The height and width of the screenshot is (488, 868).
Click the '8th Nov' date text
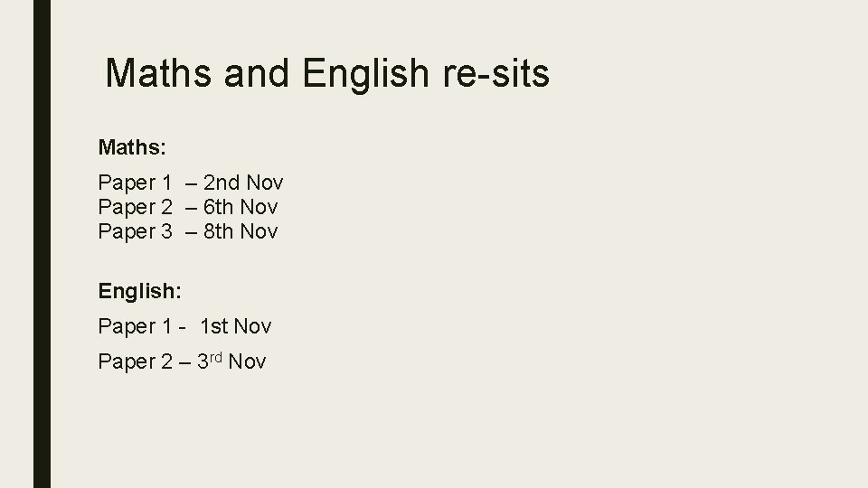(x=241, y=231)
